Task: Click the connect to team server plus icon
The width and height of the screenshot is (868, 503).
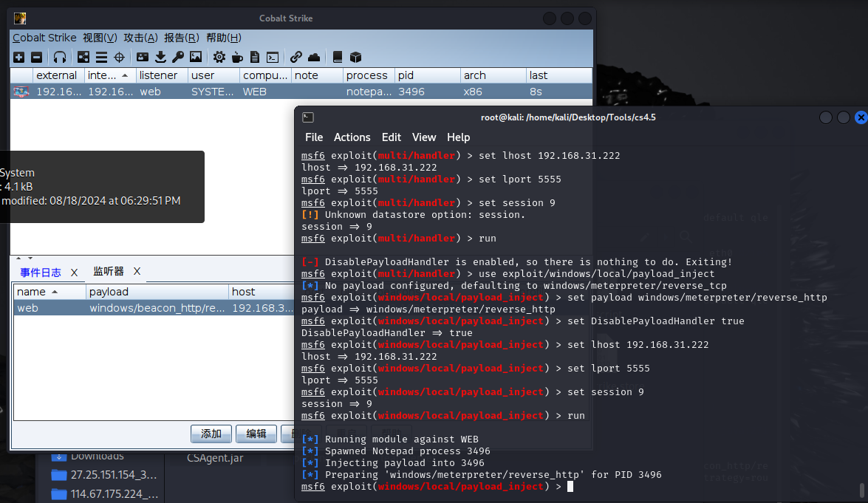Action: pos(18,57)
